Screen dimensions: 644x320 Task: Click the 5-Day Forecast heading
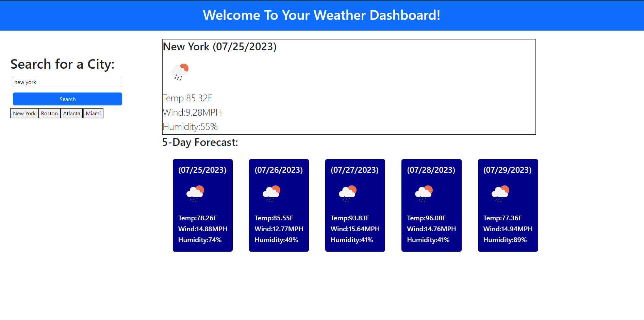pyautogui.click(x=200, y=142)
